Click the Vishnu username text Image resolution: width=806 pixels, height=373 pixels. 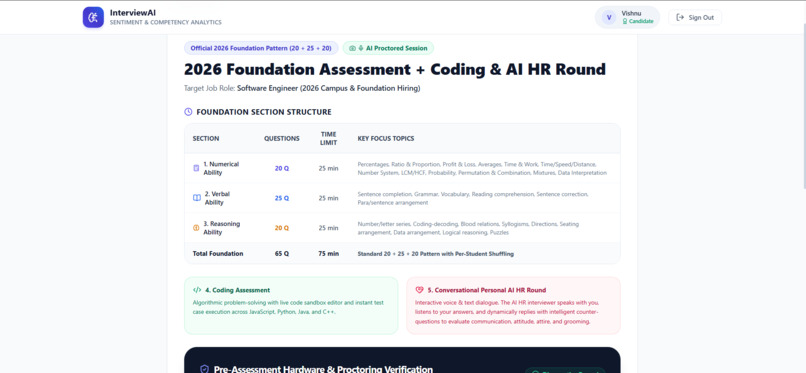point(631,13)
